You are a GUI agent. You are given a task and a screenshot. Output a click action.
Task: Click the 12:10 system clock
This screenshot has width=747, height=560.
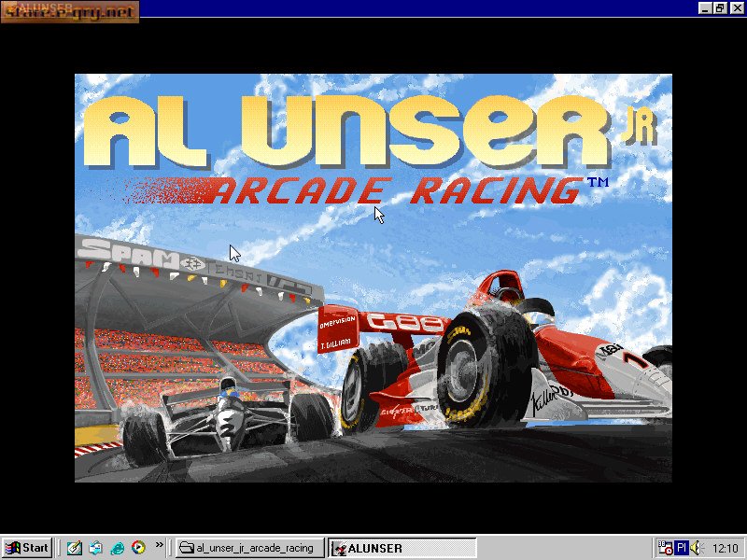point(725,549)
